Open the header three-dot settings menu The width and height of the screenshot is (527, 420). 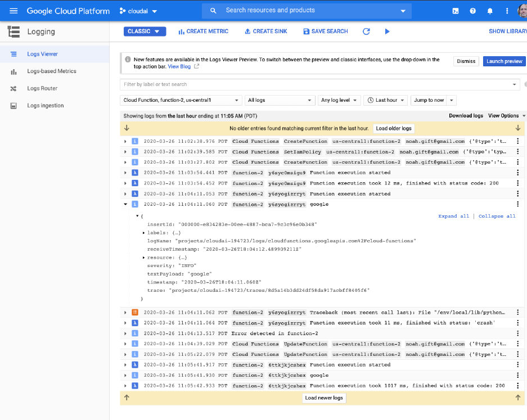click(507, 11)
